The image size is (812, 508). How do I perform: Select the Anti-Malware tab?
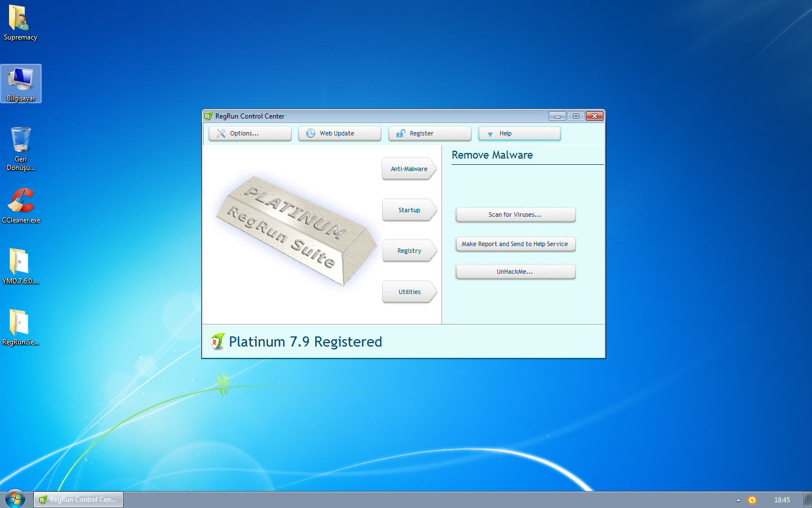[x=409, y=169]
